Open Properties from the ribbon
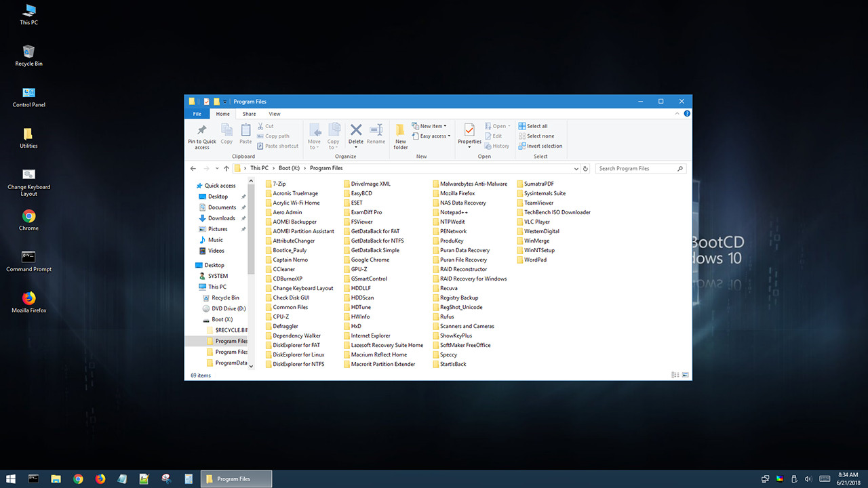This screenshot has height=488, width=868. click(x=469, y=130)
